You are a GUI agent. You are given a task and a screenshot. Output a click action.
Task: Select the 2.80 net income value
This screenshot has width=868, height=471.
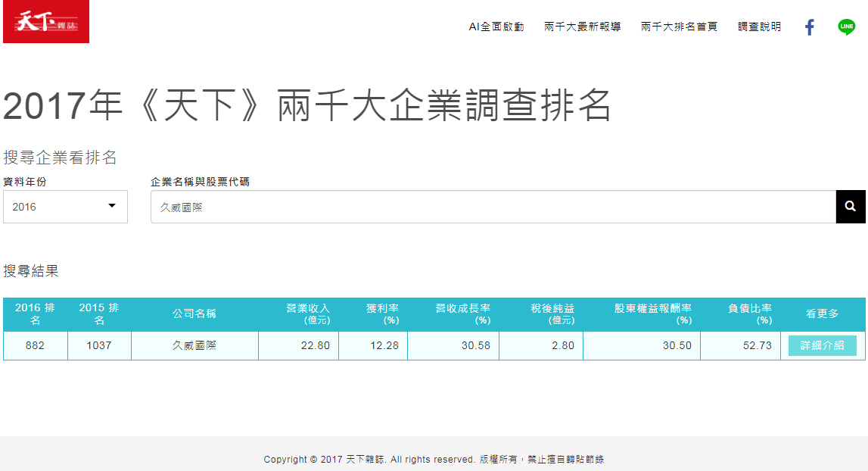[x=563, y=345]
